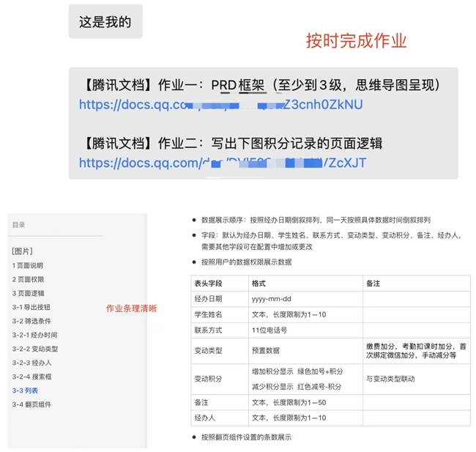Select '3-2-2 变动类型' in the outline

[x=35, y=349]
